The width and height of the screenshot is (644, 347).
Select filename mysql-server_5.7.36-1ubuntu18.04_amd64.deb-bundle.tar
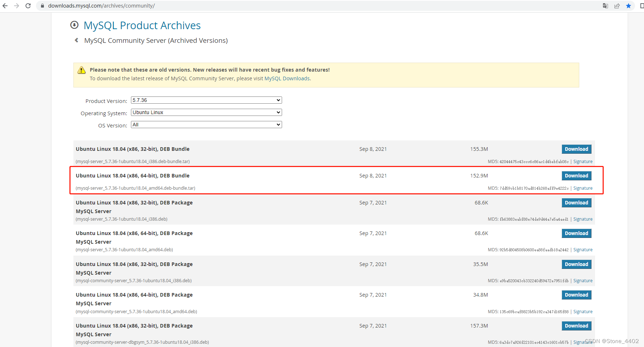[x=135, y=188]
